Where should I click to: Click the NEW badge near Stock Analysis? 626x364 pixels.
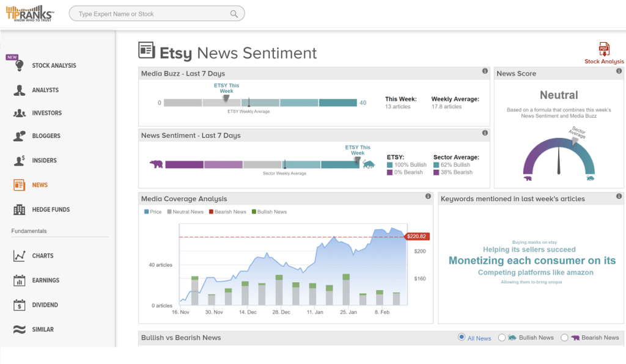12,57
